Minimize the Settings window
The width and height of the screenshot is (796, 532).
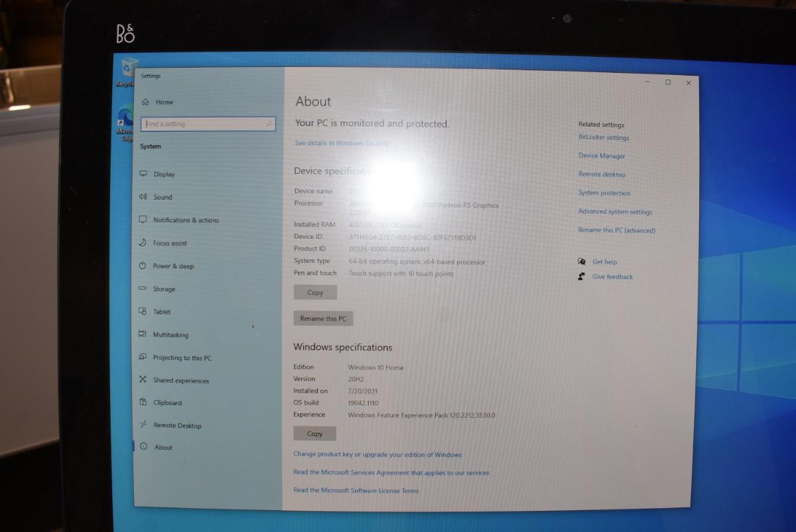(647, 82)
